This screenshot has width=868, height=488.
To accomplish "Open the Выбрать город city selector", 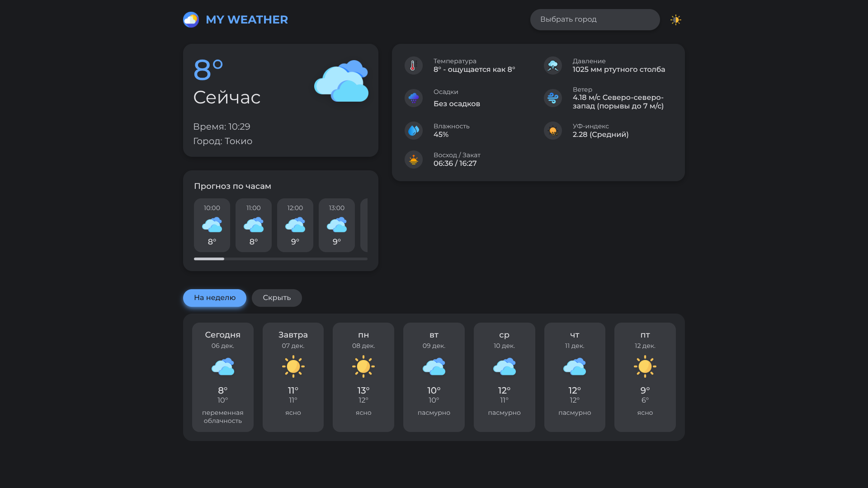I will (x=595, y=19).
